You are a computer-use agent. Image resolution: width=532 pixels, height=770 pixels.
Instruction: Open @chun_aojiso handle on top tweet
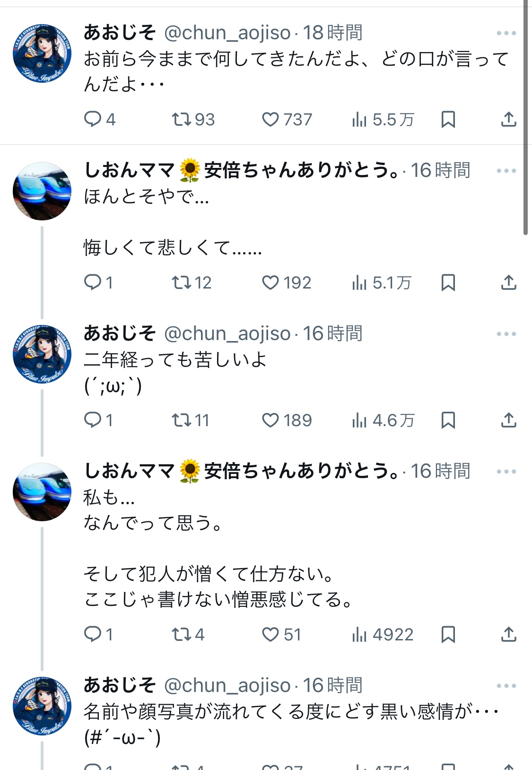[227, 33]
